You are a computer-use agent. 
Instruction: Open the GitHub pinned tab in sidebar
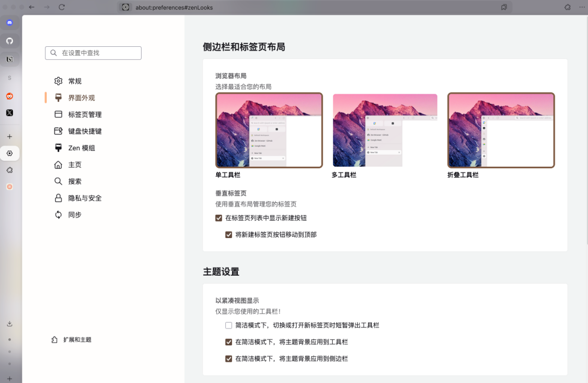click(x=9, y=41)
